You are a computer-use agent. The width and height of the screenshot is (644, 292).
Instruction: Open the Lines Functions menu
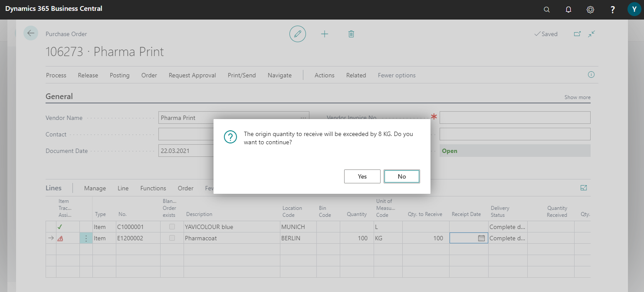(153, 188)
